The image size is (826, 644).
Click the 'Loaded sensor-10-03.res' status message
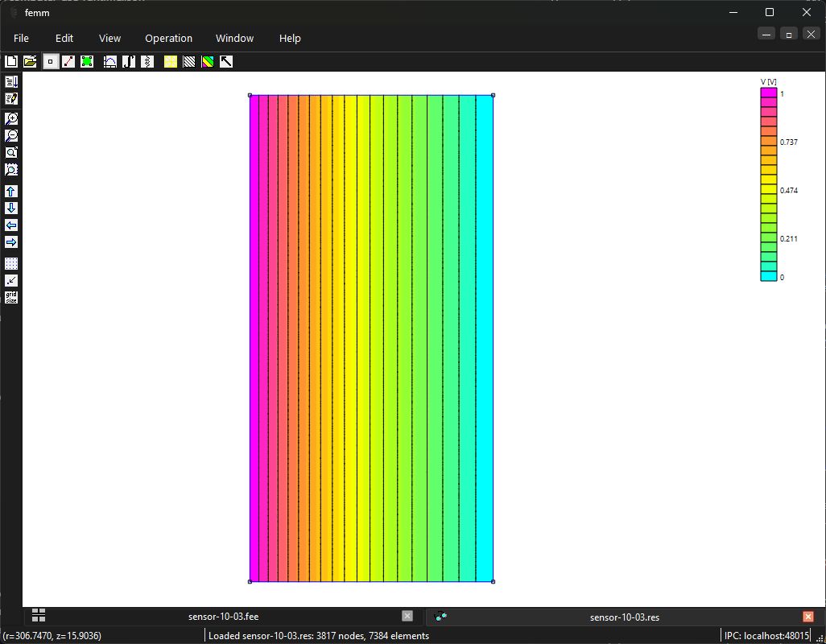pyautogui.click(x=319, y=636)
